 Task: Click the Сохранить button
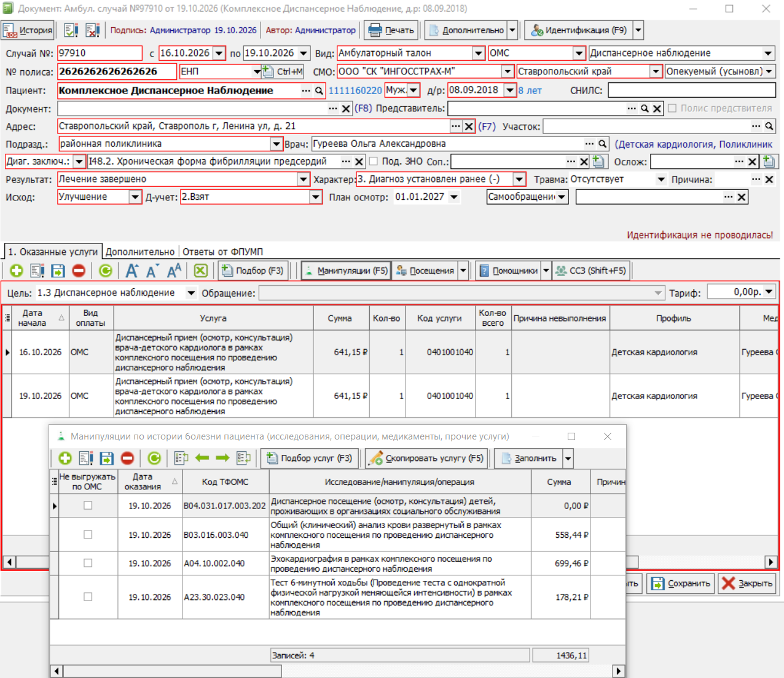[681, 583]
